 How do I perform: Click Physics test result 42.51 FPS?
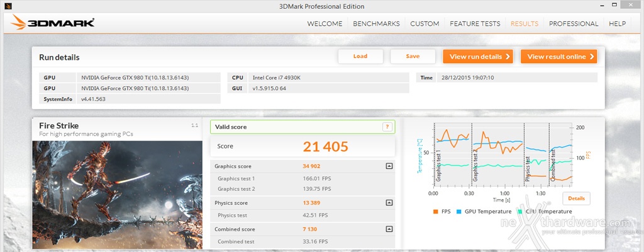tap(315, 215)
